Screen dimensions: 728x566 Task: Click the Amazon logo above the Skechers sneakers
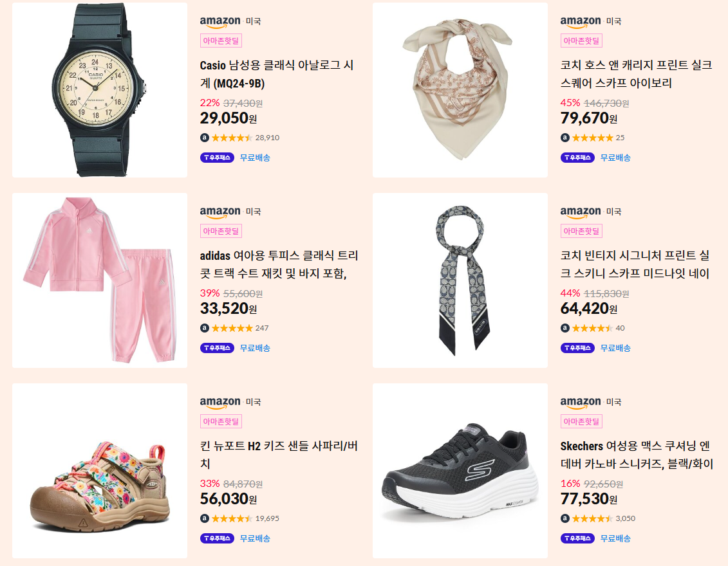[x=581, y=402]
